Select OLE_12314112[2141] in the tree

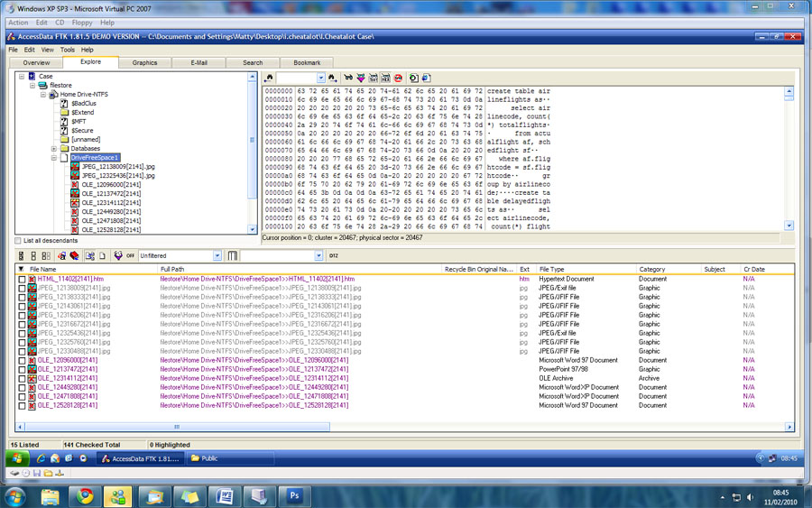point(111,203)
